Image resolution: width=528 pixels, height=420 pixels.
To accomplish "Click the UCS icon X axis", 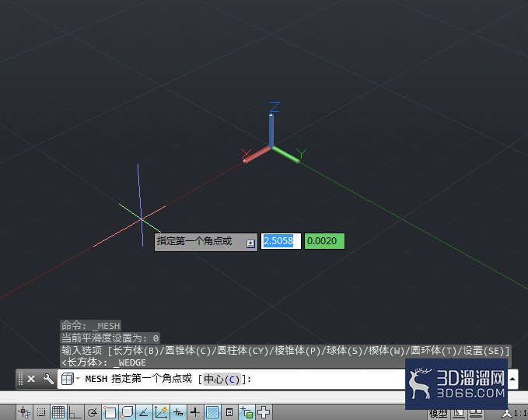I will 257,154.
